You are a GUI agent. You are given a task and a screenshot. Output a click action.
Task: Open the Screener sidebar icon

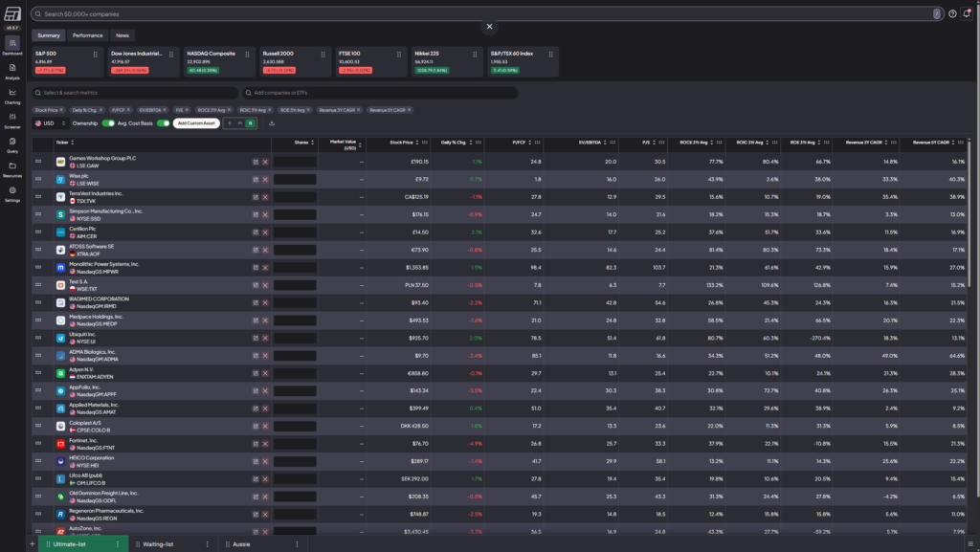[11, 116]
